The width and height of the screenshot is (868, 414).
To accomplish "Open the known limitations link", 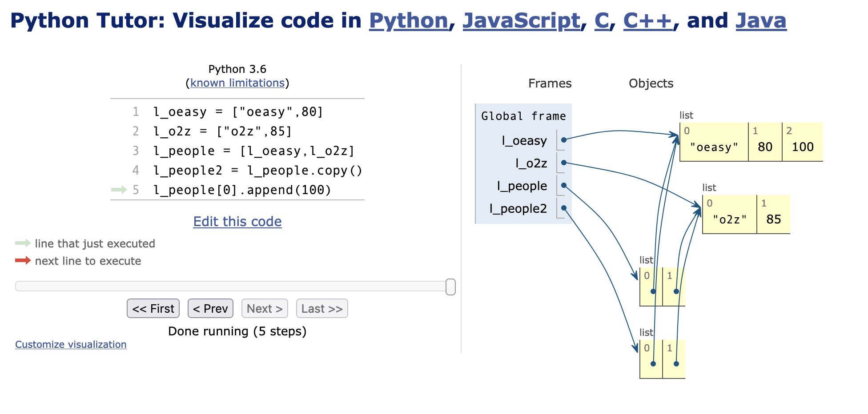I will (237, 83).
